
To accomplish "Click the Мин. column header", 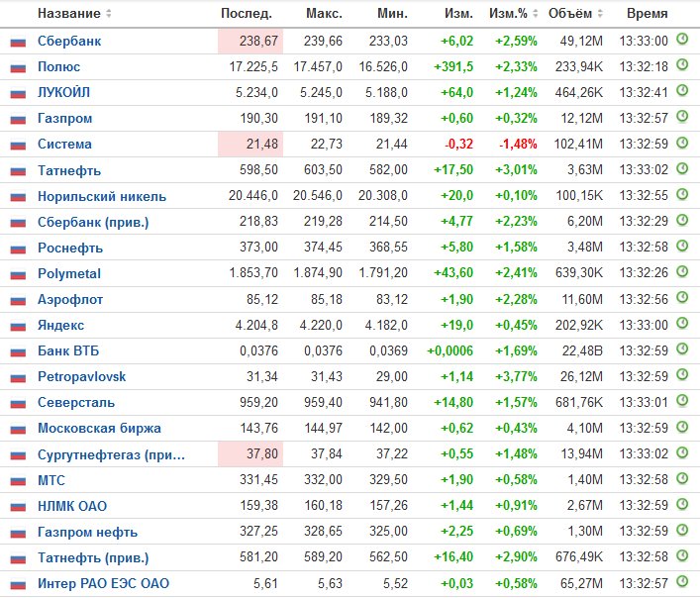I will click(x=392, y=14).
